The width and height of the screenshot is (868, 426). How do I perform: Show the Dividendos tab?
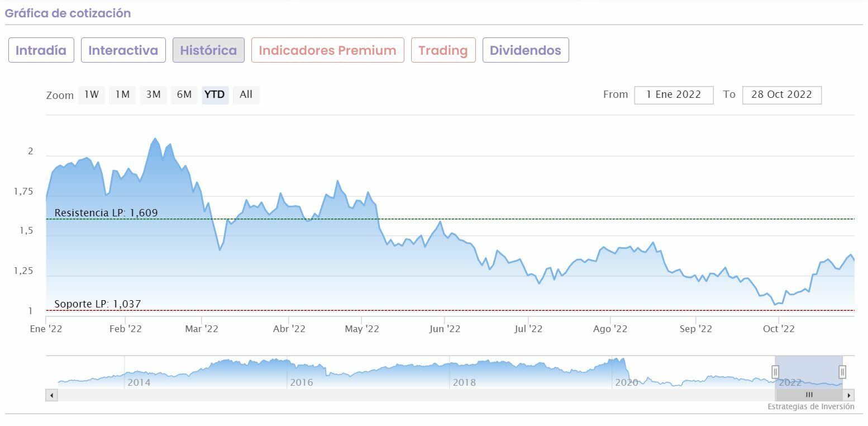[x=525, y=50]
